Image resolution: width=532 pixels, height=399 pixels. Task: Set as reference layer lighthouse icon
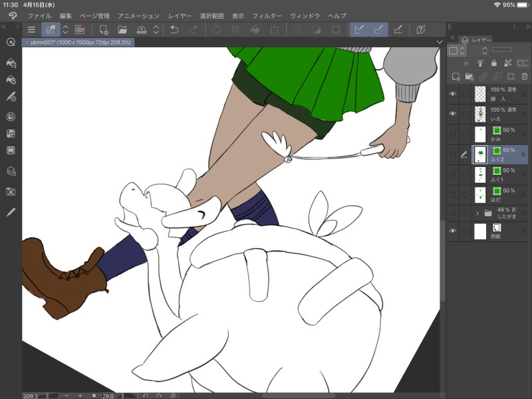coord(480,63)
